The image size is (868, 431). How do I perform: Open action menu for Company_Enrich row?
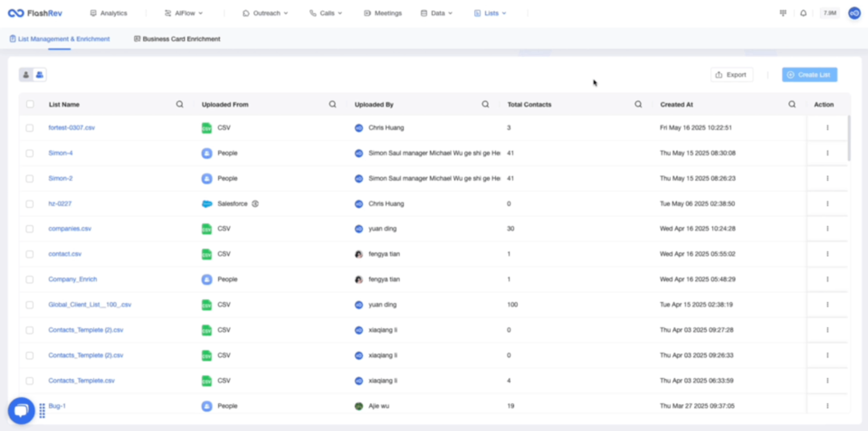click(827, 279)
